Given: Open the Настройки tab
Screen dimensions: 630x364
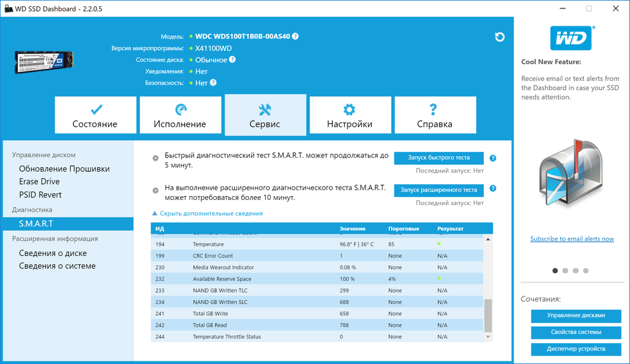Looking at the screenshot, I should 350,114.
